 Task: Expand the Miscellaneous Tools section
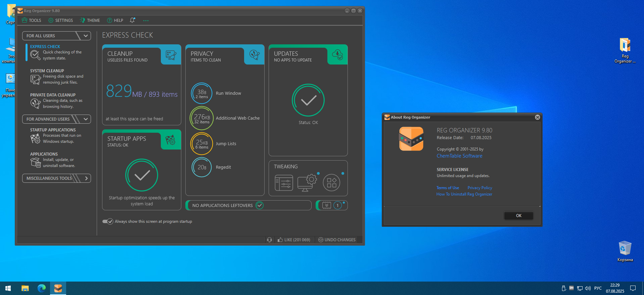coord(56,178)
